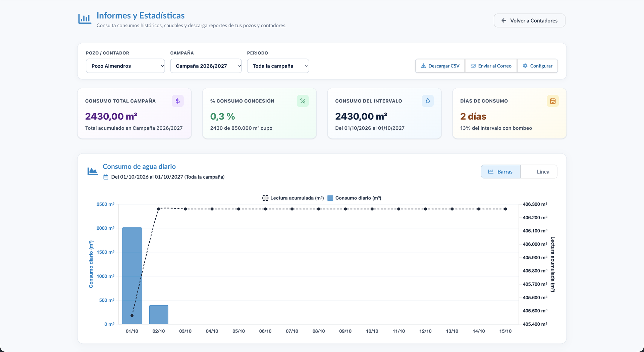This screenshot has height=352, width=644.
Task: Click the text Del 01/10/2026 al 01/10/2027 on interval card
Action: pos(370,128)
